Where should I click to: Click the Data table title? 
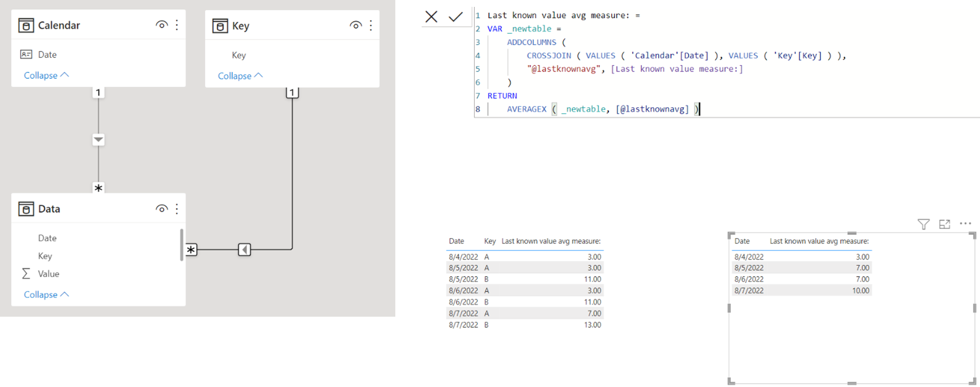[49, 209]
